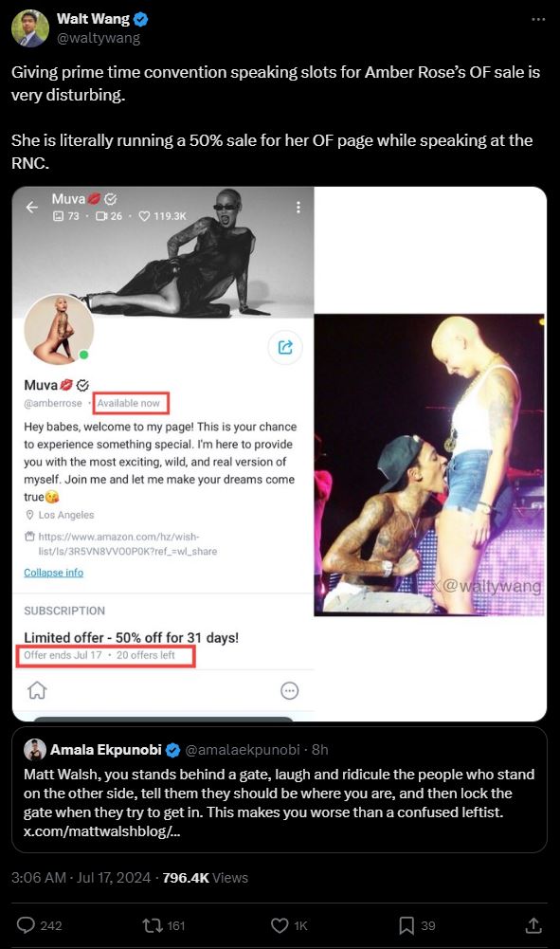Viewport: 560px width, 949px height.
Task: Open the embedded profile screenshot image
Action: [163, 453]
